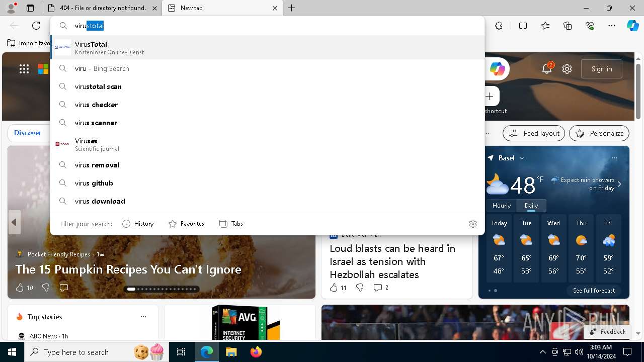Dislike the Israel blasts article
The height and width of the screenshot is (362, 644).
point(360,288)
